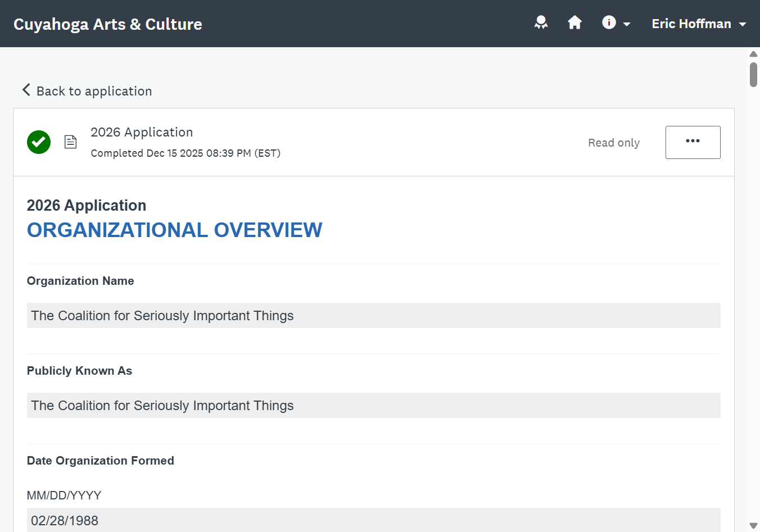The height and width of the screenshot is (532, 760).
Task: Click the ORGANIZATIONAL OVERVIEW heading
Action: [175, 230]
